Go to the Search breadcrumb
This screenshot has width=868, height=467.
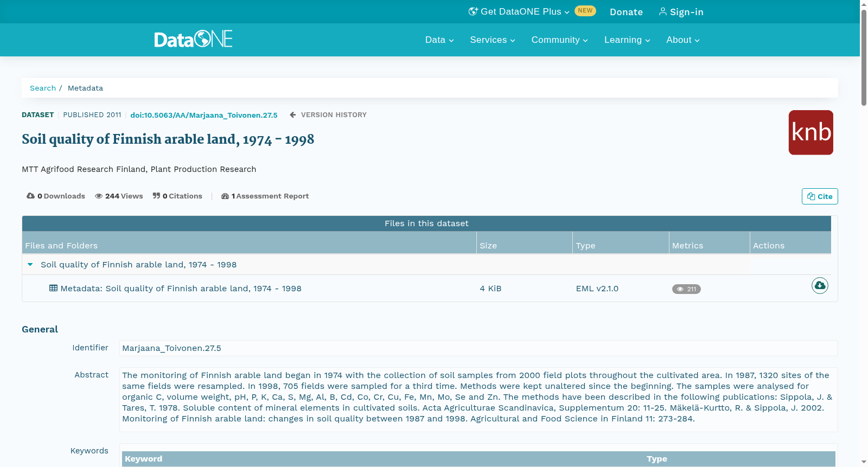click(x=43, y=88)
